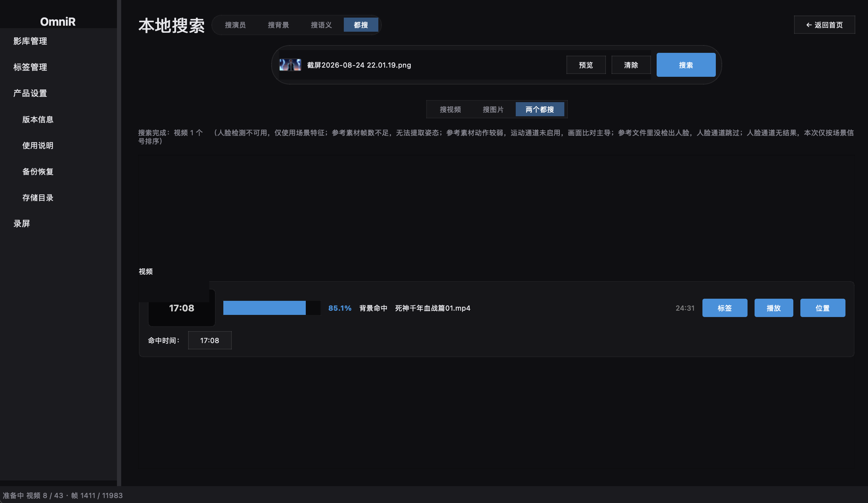Switch to 搜语义 search mode

click(321, 25)
